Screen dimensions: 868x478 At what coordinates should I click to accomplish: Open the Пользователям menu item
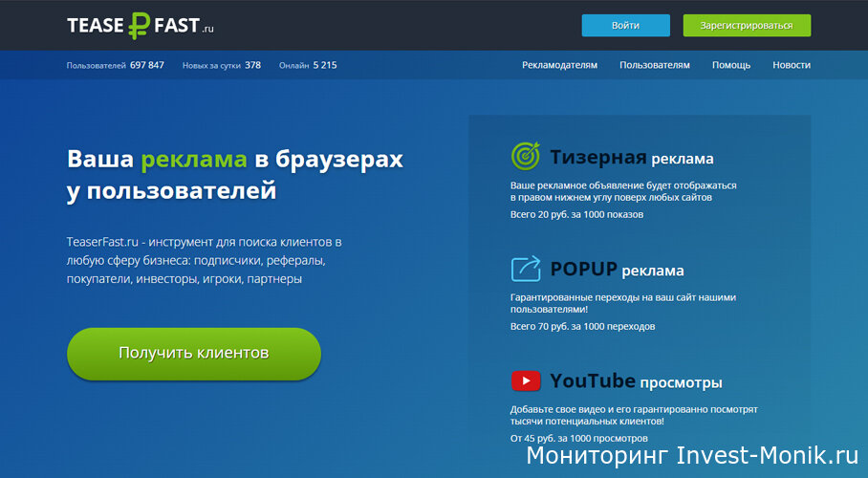point(654,65)
